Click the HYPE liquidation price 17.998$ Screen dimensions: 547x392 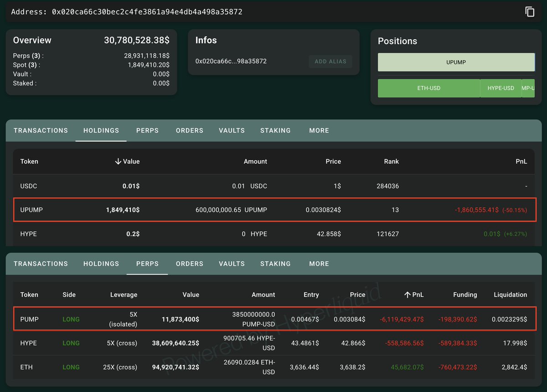(x=514, y=343)
